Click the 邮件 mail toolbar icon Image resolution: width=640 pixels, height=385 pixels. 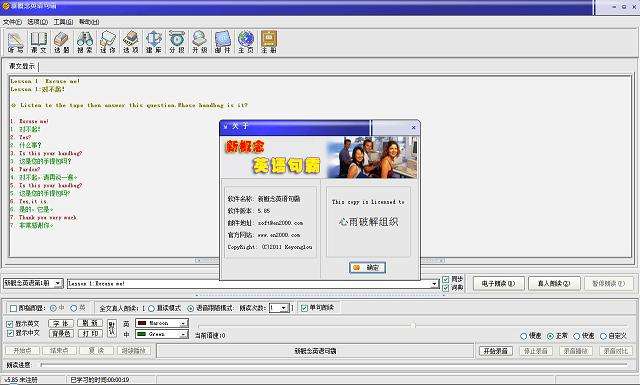223,42
